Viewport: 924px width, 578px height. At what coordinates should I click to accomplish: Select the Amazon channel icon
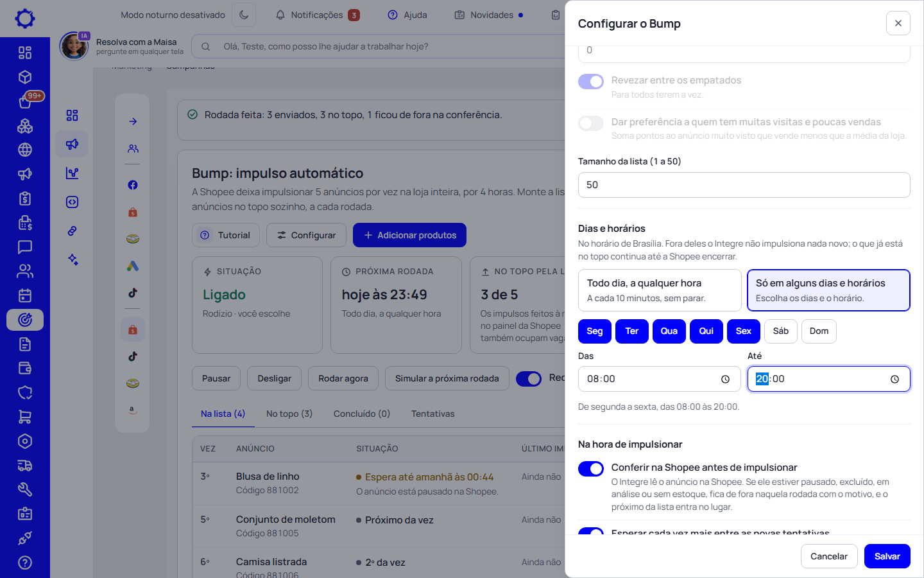click(x=133, y=410)
